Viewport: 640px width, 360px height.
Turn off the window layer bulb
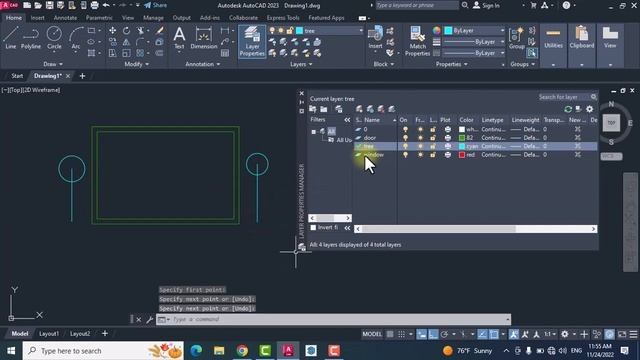coord(405,155)
